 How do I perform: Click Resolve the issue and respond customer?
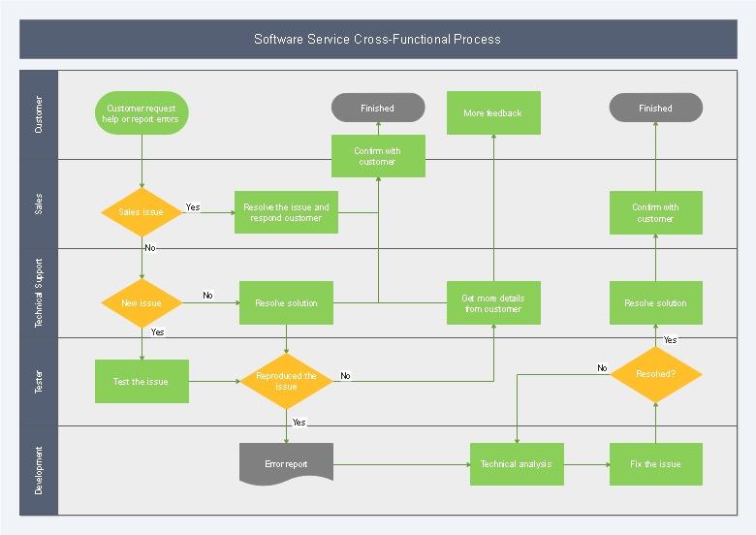(x=286, y=212)
